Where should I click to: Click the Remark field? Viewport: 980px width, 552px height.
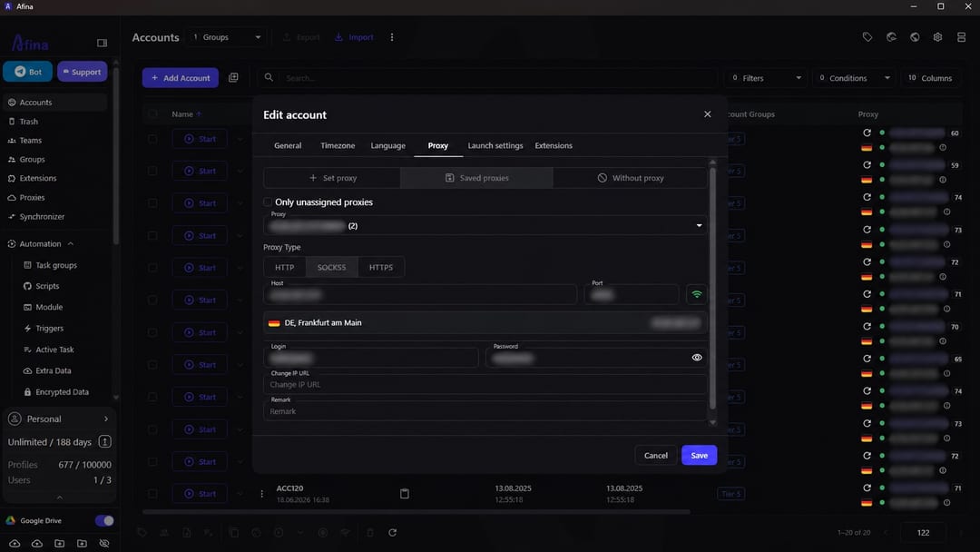485,410
